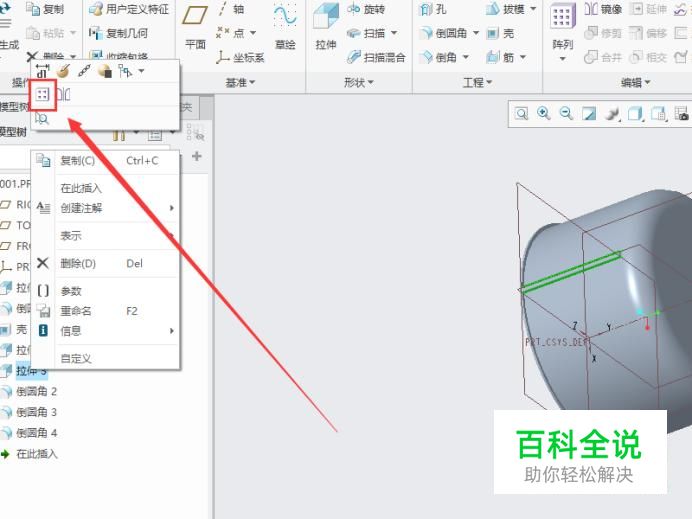Click the plus icon beside the tree search
The image size is (692, 519).
(x=197, y=156)
